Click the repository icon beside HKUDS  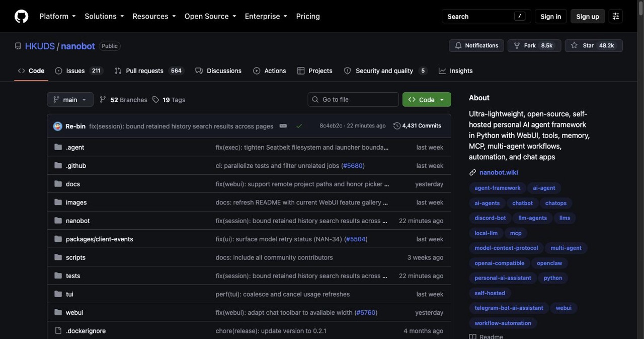coord(18,46)
